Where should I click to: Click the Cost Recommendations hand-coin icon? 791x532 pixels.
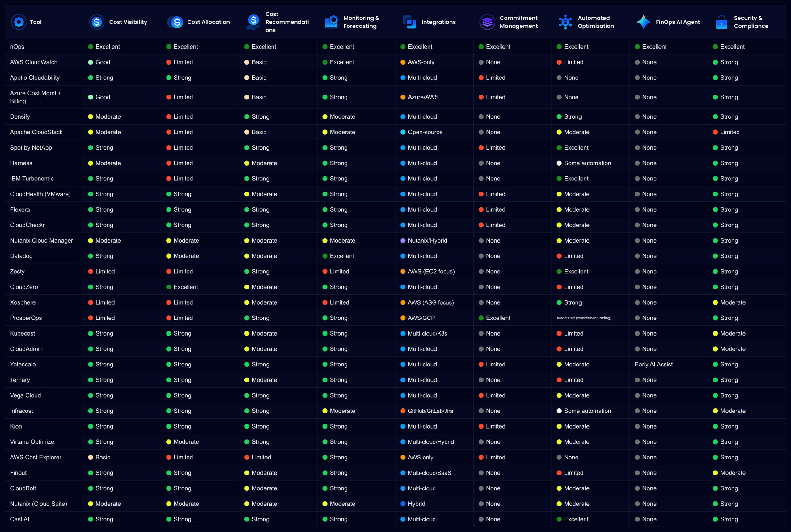[253, 22]
